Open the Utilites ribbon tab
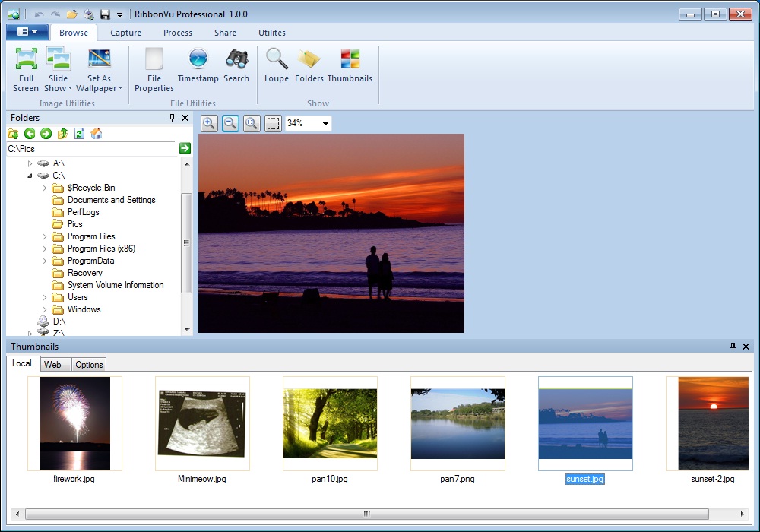Viewport: 760px width, 532px height. click(x=272, y=33)
